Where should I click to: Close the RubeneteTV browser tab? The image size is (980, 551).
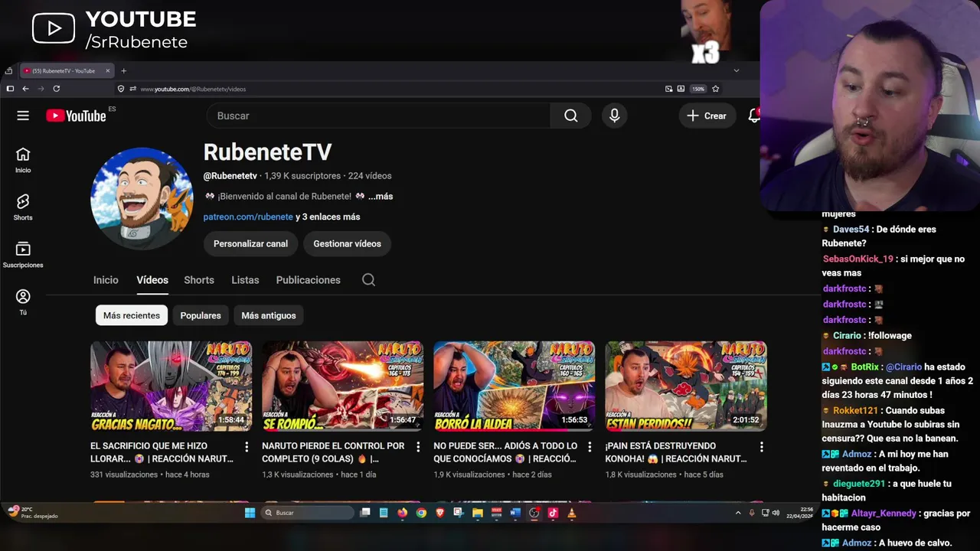click(x=108, y=70)
